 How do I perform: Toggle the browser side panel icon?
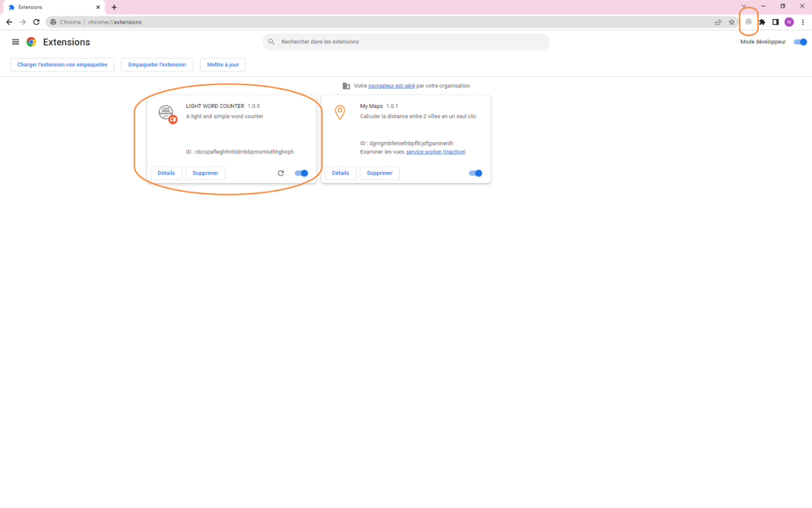click(x=775, y=22)
